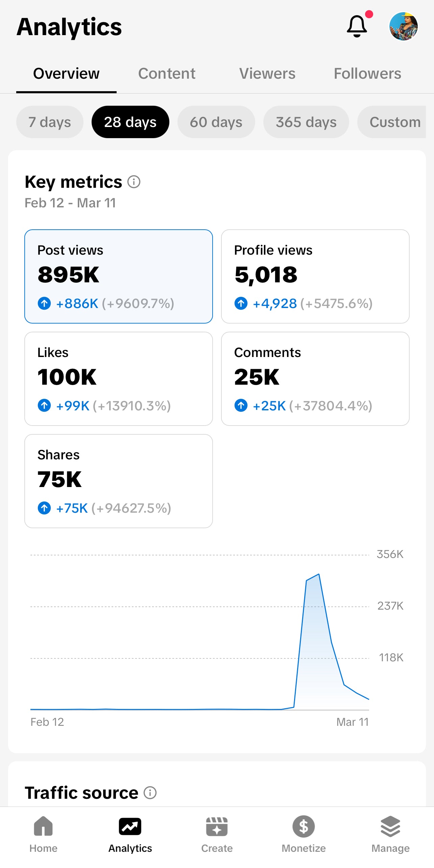
Task: Tap the profile avatar picture
Action: (x=403, y=26)
